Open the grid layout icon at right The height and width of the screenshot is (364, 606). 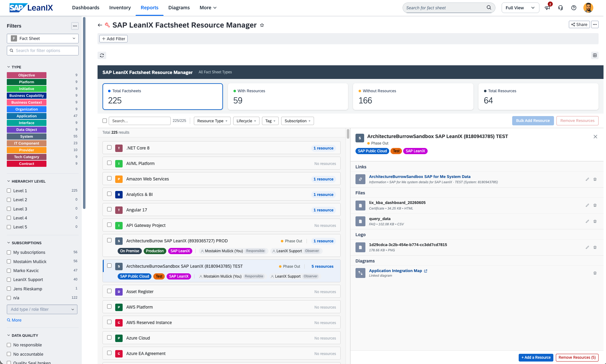595,55
